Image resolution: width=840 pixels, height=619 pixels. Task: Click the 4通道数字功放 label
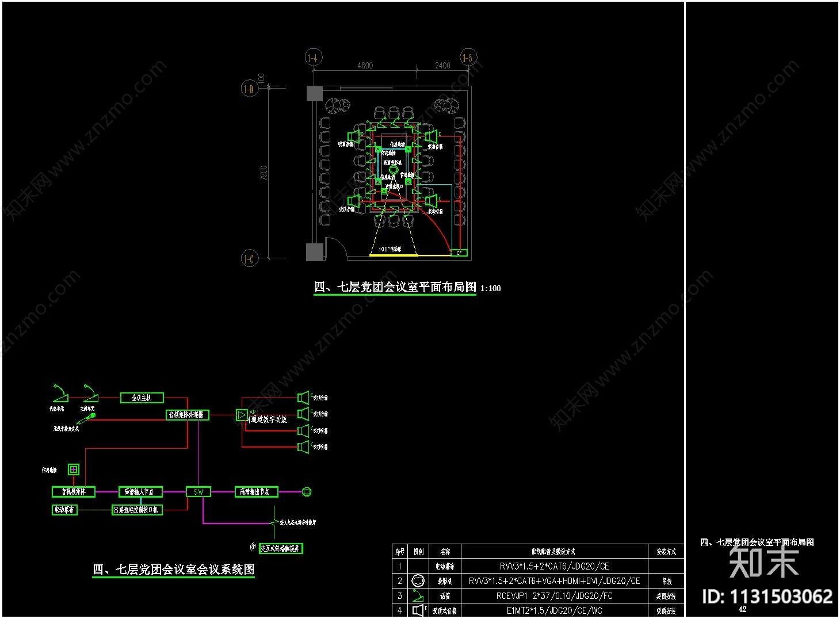[x=267, y=420]
